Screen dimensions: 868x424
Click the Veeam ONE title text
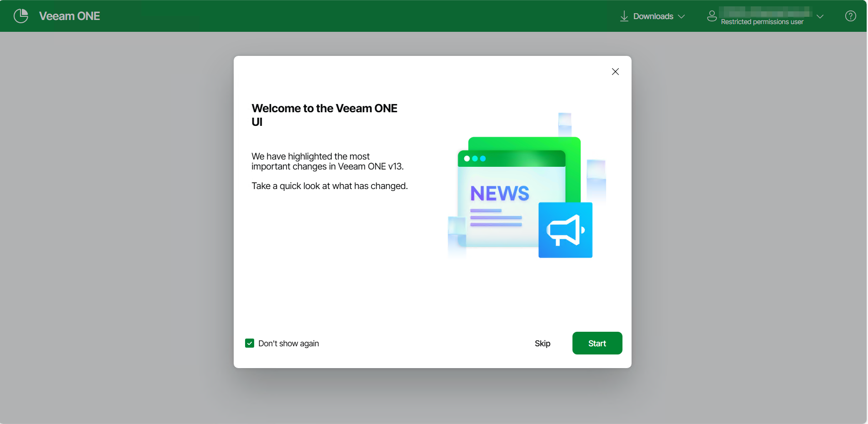(70, 16)
